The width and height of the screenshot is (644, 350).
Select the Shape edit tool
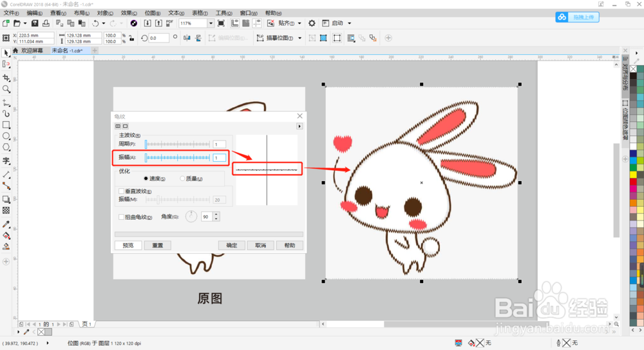click(6, 64)
